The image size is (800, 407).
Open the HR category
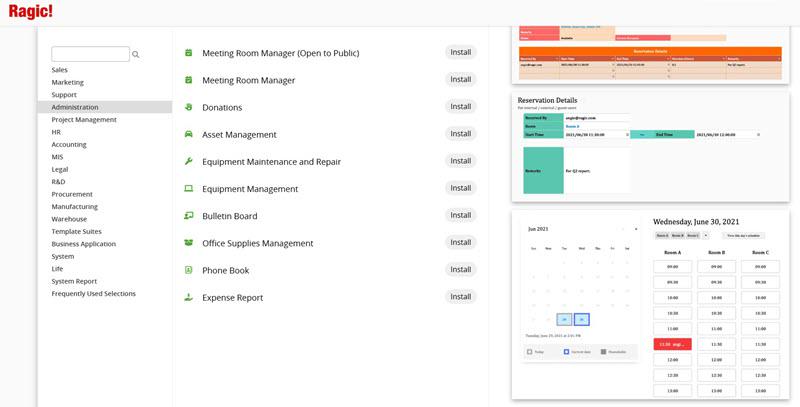pyautogui.click(x=56, y=132)
